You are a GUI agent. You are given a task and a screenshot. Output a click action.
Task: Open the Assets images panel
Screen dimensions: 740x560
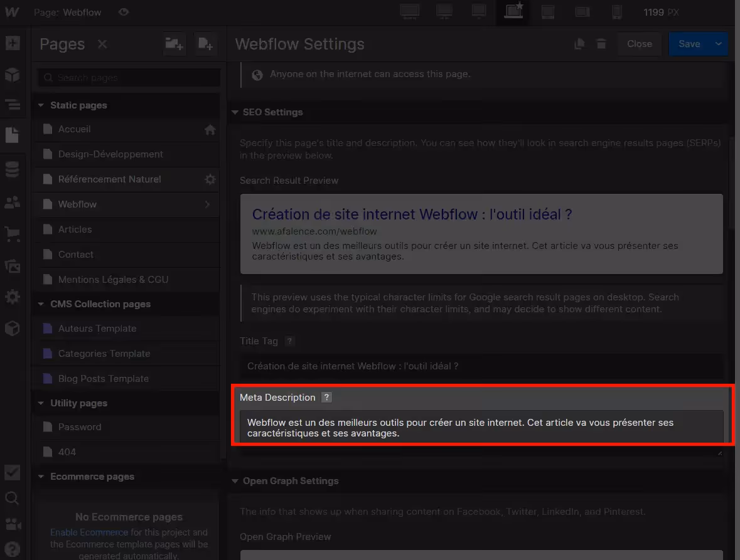13,267
